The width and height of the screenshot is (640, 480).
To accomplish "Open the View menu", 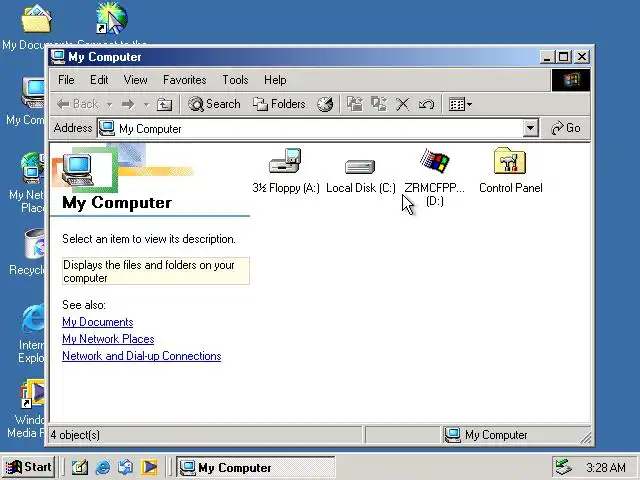I will click(136, 80).
